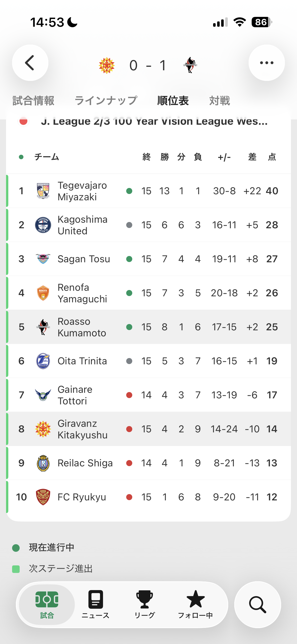Switch to the 対戦 tab
The image size is (297, 644).
pyautogui.click(x=219, y=101)
